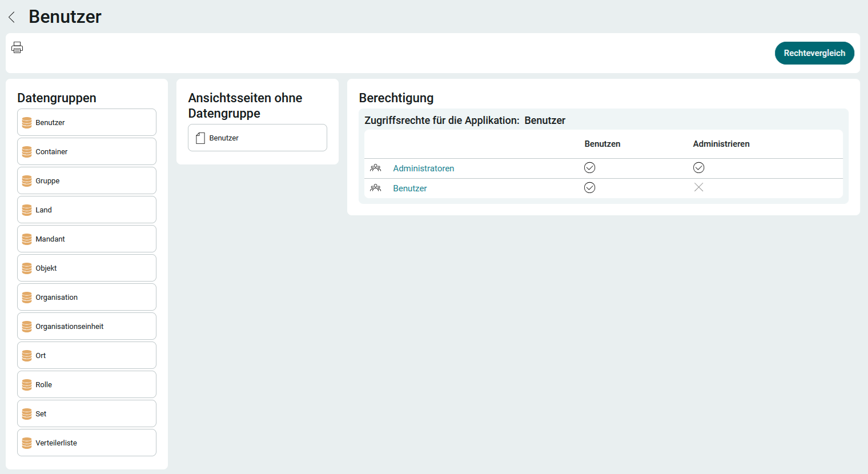868x474 pixels.
Task: Click the database icon next to Verteilerliste
Action: [x=27, y=443]
